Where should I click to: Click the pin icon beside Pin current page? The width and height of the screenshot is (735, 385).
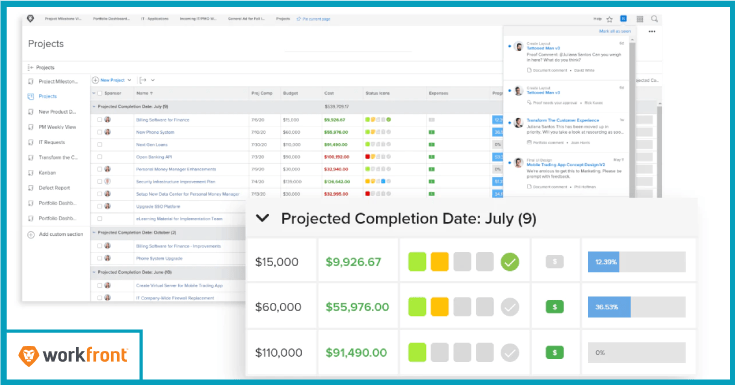[299, 19]
